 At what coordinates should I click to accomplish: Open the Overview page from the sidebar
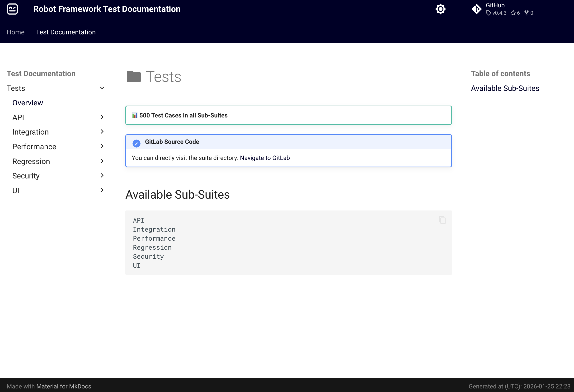[x=28, y=103]
